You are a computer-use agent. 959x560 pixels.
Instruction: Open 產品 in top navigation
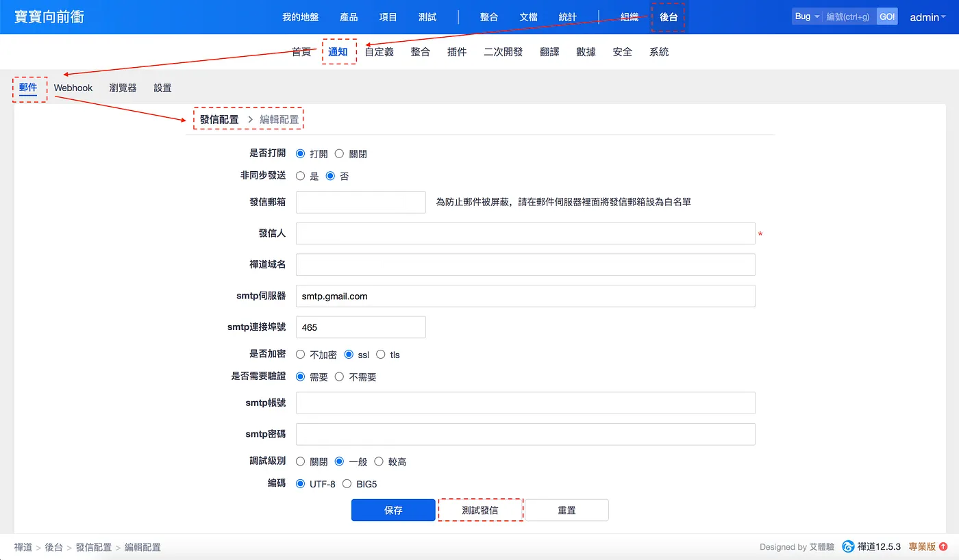(349, 17)
